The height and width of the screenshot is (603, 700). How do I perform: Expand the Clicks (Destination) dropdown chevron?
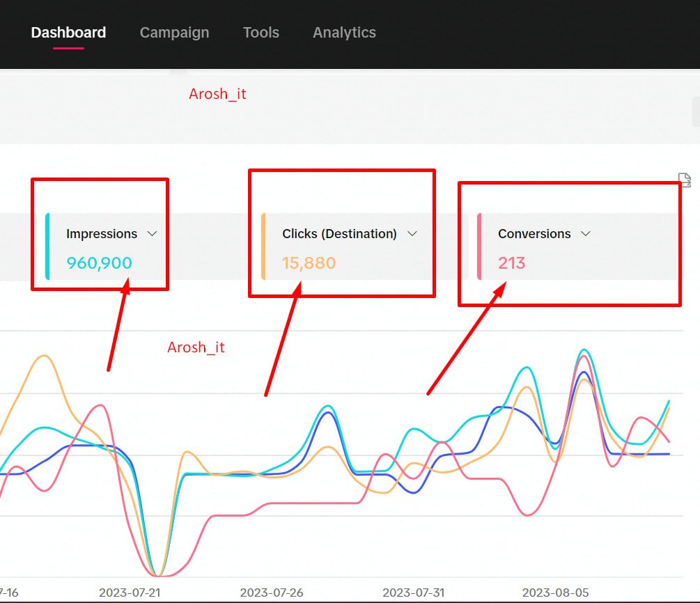[412, 234]
